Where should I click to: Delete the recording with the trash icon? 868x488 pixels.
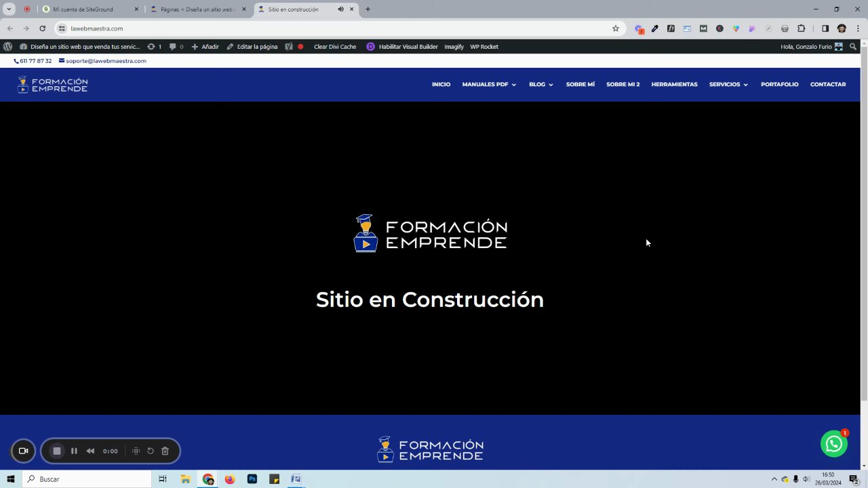coord(165,451)
